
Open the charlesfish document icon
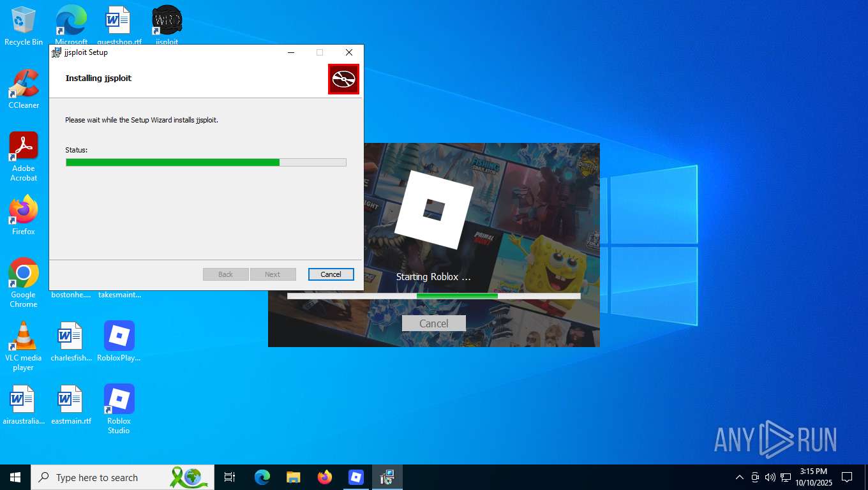tap(71, 341)
